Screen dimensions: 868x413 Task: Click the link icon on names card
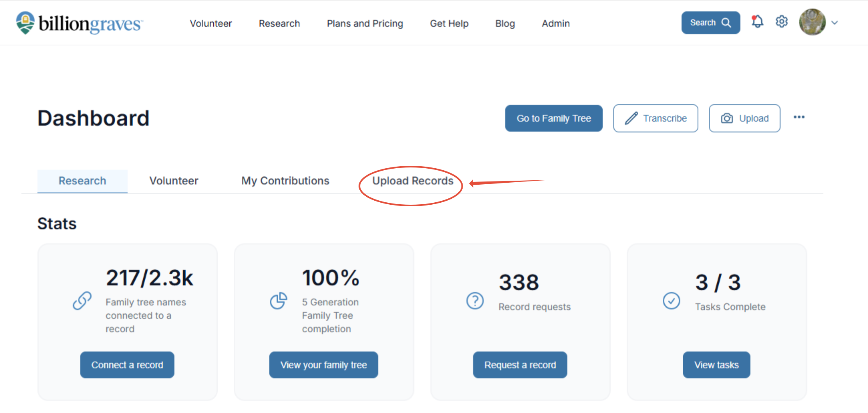coord(82,301)
